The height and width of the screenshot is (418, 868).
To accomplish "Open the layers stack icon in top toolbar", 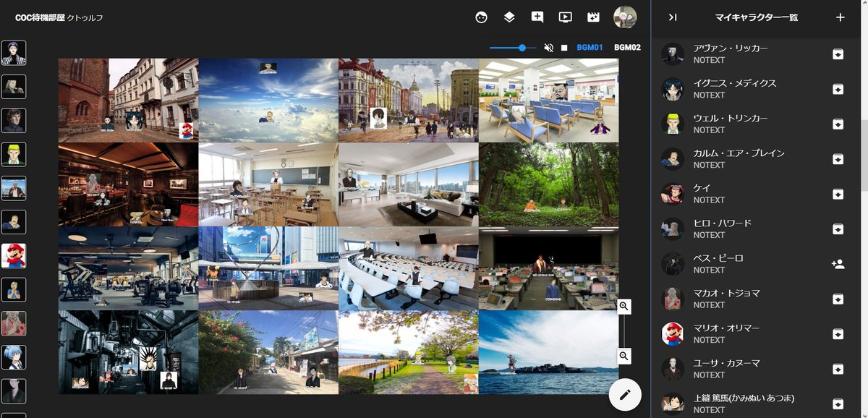I will [509, 17].
